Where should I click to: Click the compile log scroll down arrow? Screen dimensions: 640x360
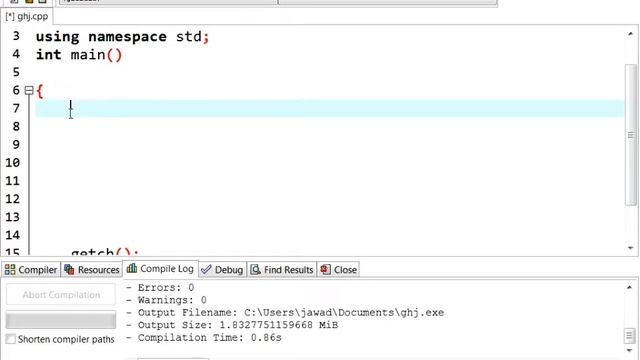click(x=629, y=351)
